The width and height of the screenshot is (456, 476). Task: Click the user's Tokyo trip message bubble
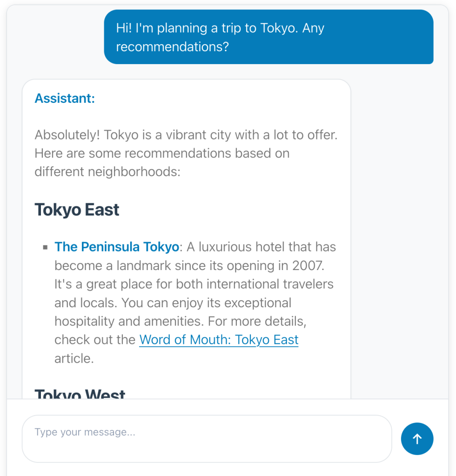coord(268,37)
